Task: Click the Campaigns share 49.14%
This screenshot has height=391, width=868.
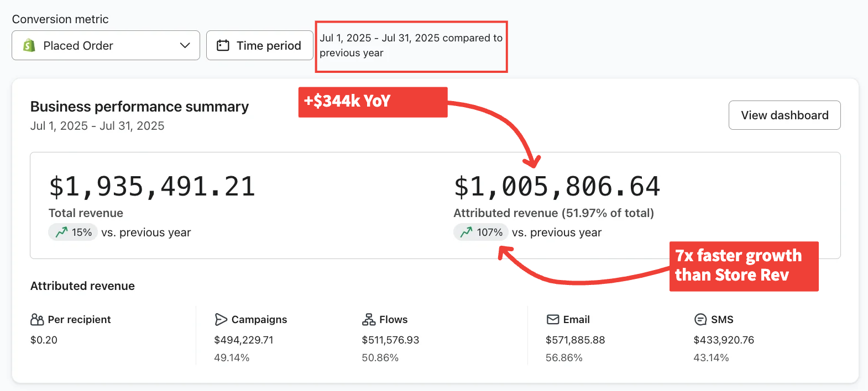Action: point(232,358)
